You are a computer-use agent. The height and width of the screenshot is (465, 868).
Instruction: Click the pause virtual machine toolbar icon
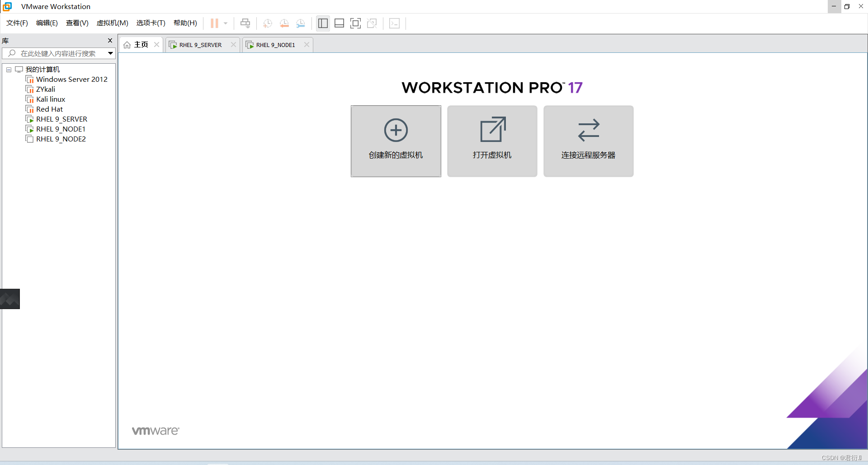214,23
